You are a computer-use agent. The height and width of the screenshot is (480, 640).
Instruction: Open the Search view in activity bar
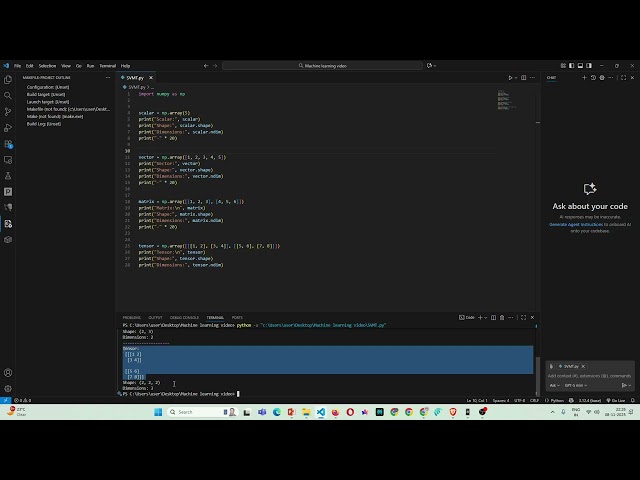click(x=8, y=96)
